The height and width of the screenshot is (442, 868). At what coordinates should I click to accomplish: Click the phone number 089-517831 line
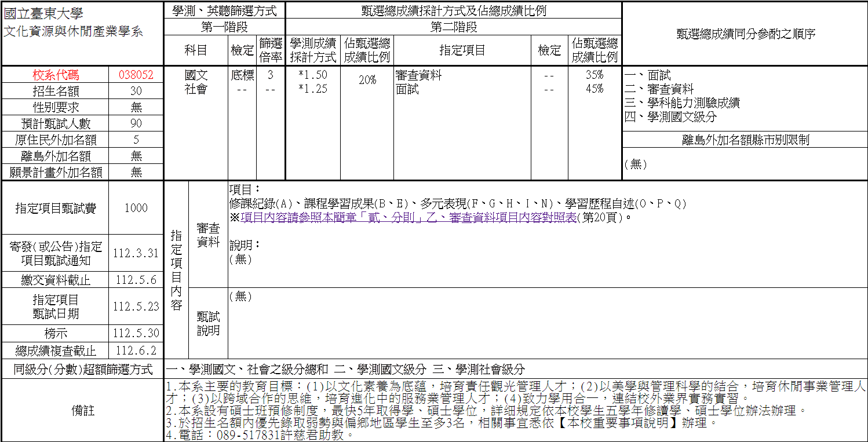(x=260, y=435)
